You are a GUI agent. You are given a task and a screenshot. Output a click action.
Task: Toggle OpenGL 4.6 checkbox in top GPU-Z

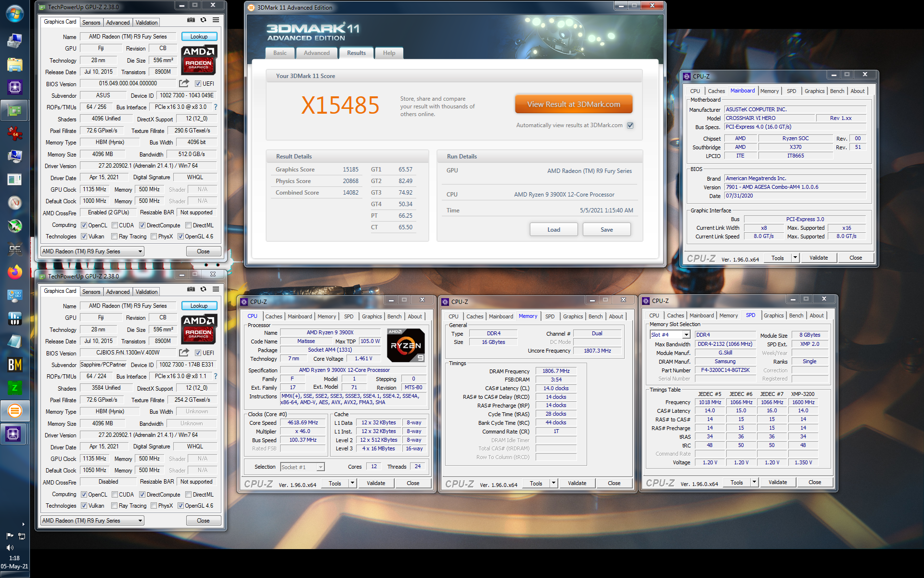[180, 236]
